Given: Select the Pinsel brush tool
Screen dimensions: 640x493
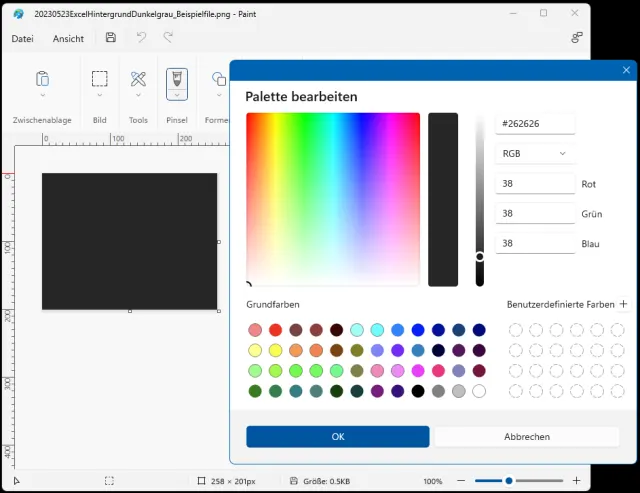Looking at the screenshot, I should tap(176, 78).
